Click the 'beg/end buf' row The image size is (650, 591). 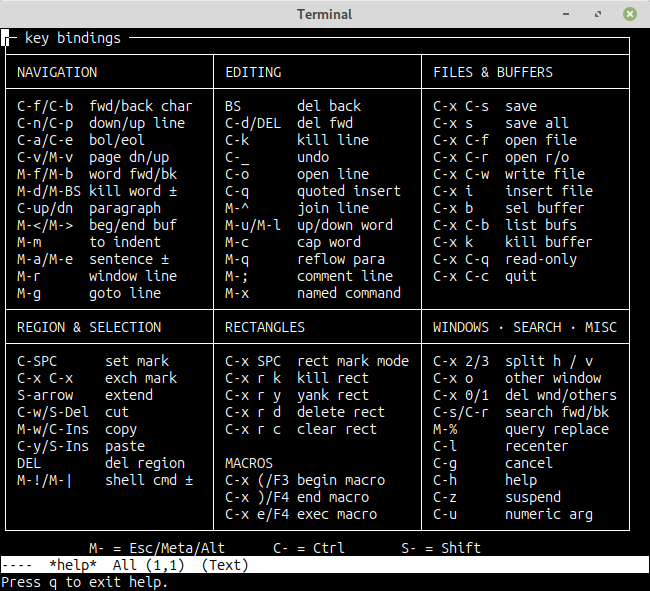point(97,225)
